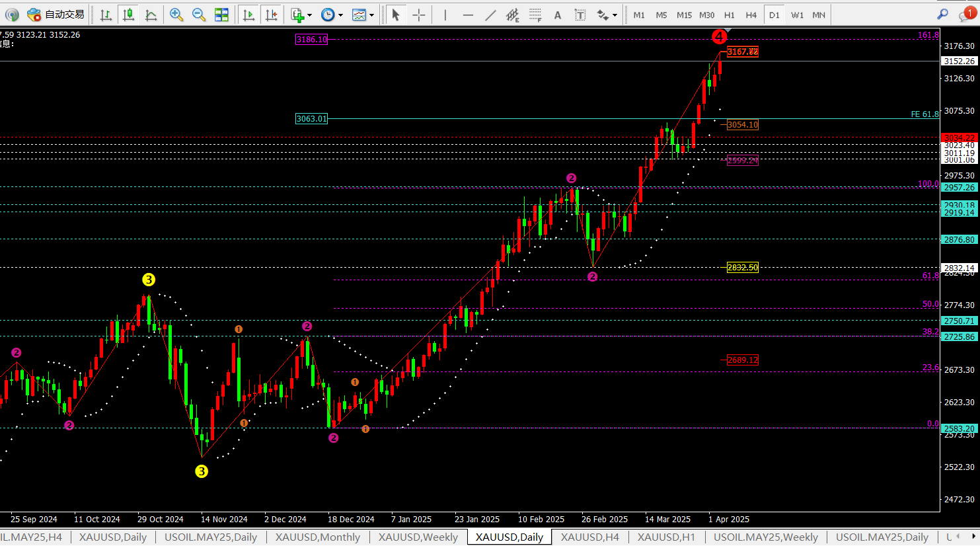Click the chart templates icon

coord(359,15)
